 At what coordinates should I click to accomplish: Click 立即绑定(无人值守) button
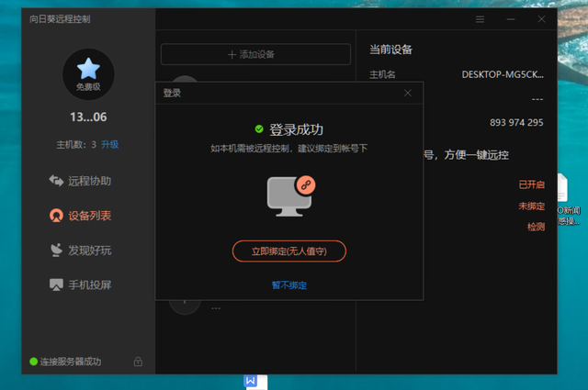(289, 251)
